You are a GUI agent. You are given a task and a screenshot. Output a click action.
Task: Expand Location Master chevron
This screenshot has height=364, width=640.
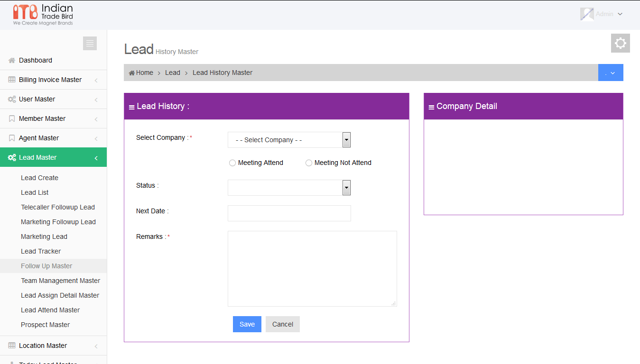(x=96, y=346)
